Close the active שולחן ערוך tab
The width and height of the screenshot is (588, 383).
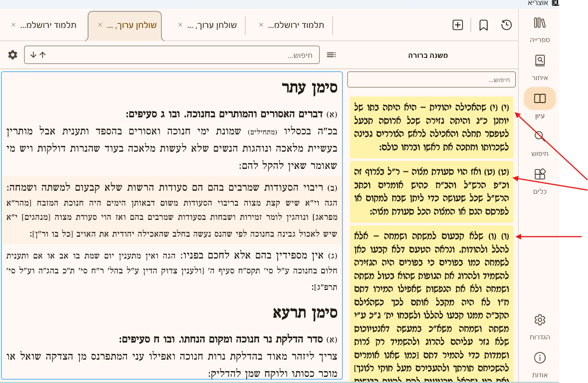tap(100, 24)
